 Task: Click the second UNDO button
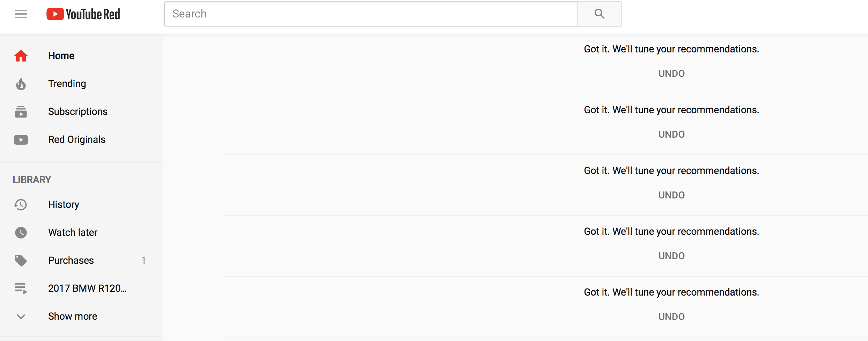[x=671, y=135]
